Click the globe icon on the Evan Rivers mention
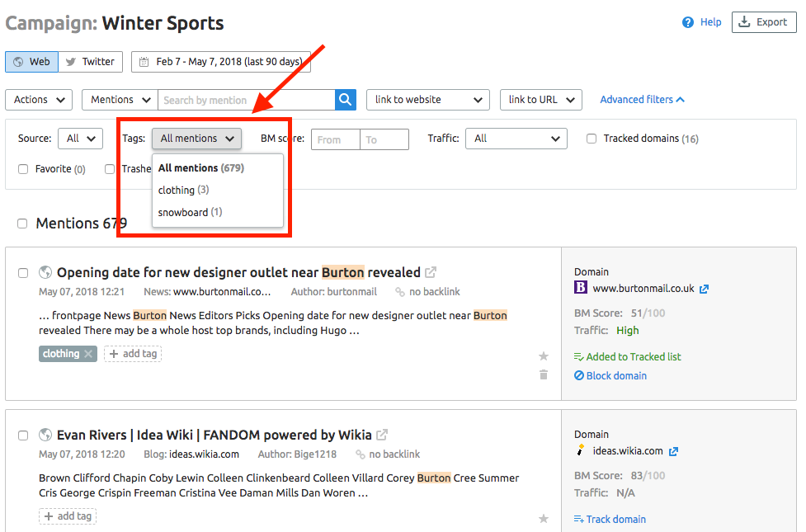 45,435
